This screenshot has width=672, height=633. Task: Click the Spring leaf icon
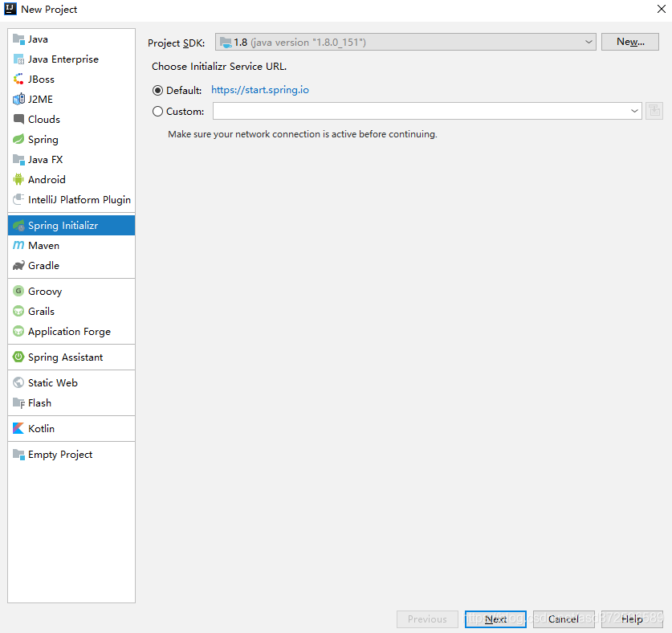pyautogui.click(x=18, y=139)
